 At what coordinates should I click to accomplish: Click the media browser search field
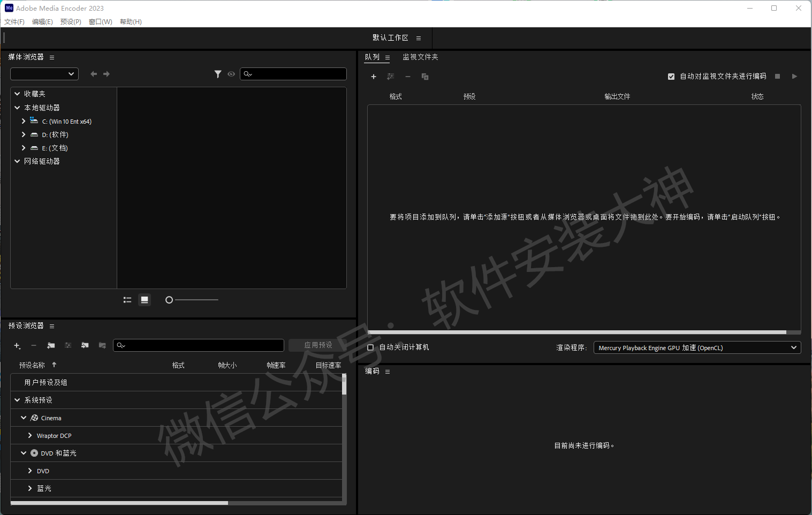293,74
